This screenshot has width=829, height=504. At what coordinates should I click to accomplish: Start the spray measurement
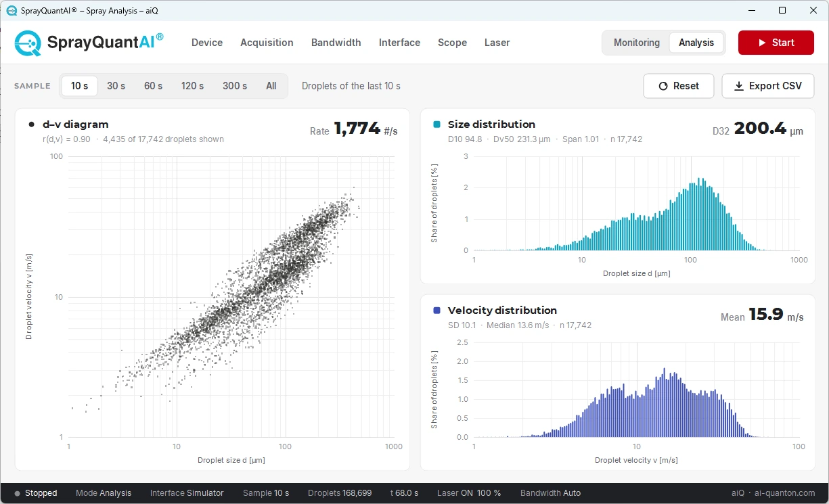tap(776, 43)
